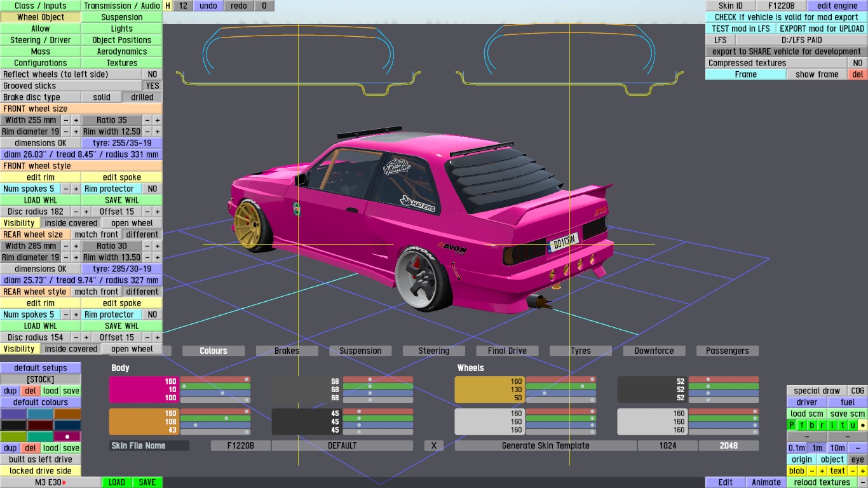This screenshot has height=488, width=868.
Task: Open the Suspension menu in the left panel
Action: pos(122,17)
